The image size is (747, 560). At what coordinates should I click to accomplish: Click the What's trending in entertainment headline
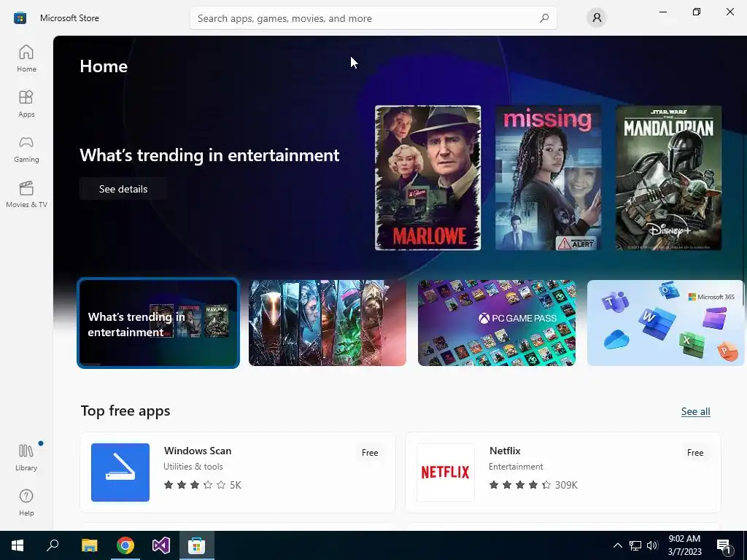tap(209, 155)
